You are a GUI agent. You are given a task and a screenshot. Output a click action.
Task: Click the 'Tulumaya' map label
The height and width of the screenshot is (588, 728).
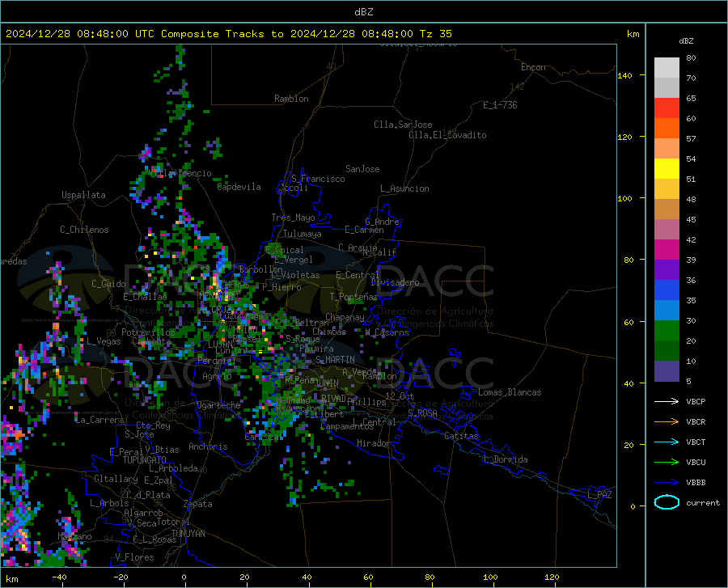pos(303,234)
